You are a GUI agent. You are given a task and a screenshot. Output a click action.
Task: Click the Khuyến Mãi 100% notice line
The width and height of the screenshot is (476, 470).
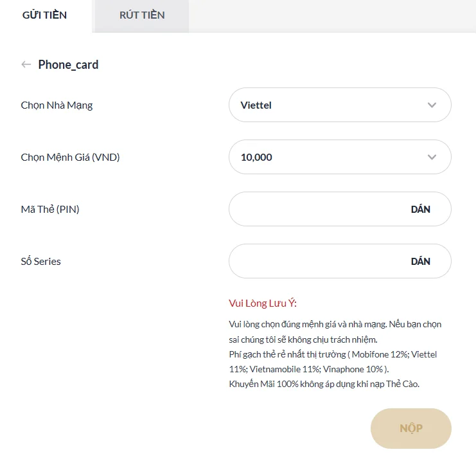point(324,384)
